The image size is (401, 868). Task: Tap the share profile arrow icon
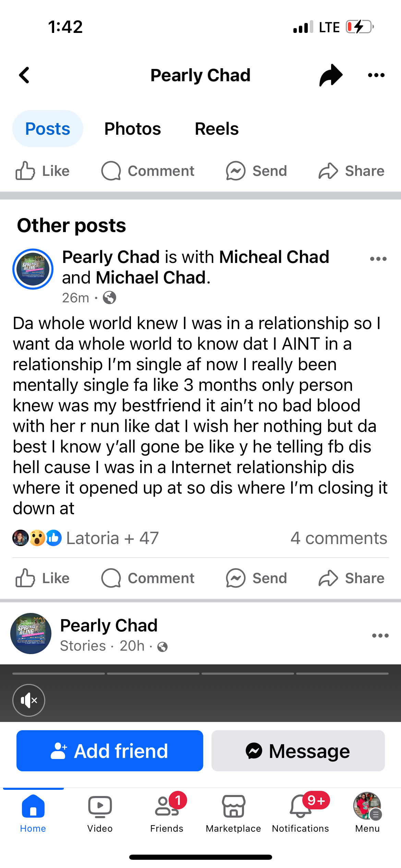331,75
